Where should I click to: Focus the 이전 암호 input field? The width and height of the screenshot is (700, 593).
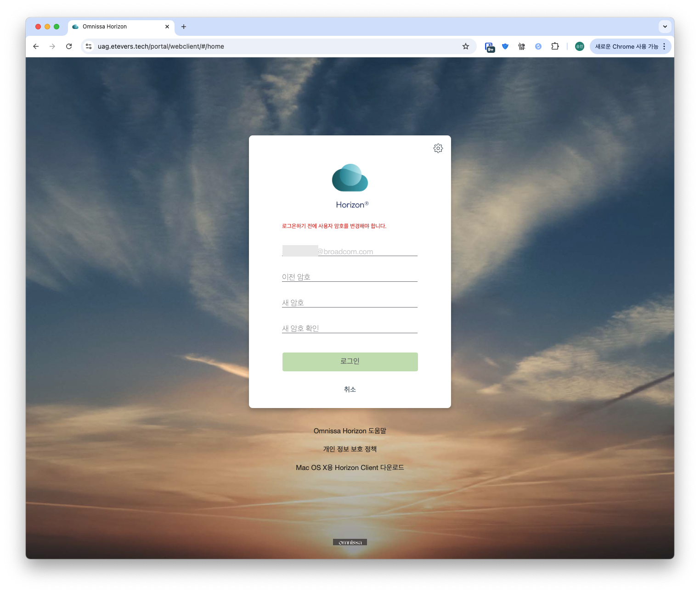pyautogui.click(x=350, y=277)
